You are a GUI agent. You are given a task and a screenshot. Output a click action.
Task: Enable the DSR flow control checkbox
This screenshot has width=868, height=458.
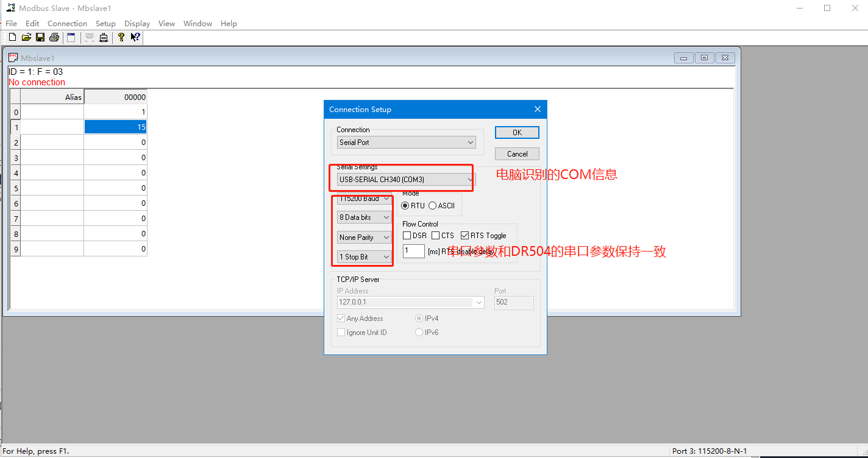pos(407,236)
